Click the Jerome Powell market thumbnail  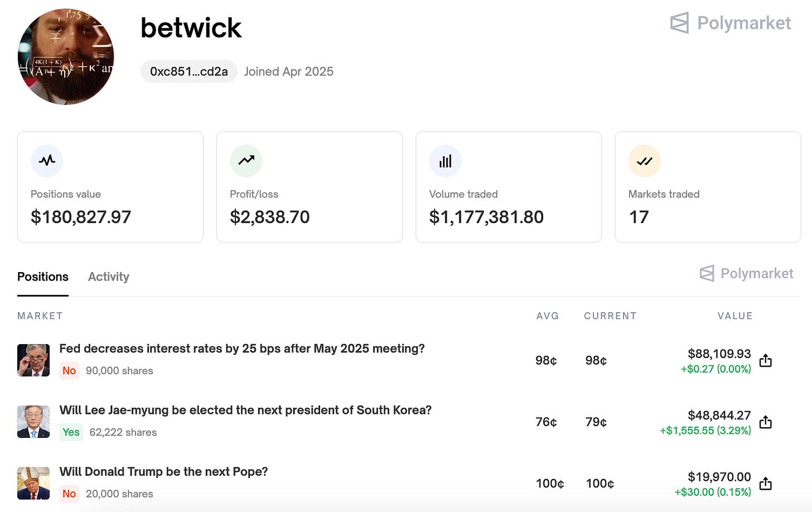coord(33,360)
